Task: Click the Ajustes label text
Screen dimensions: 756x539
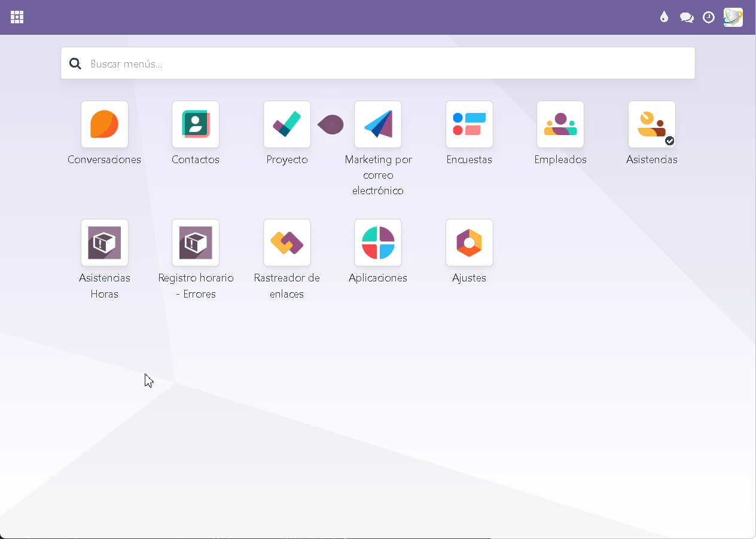Action: coord(470,278)
